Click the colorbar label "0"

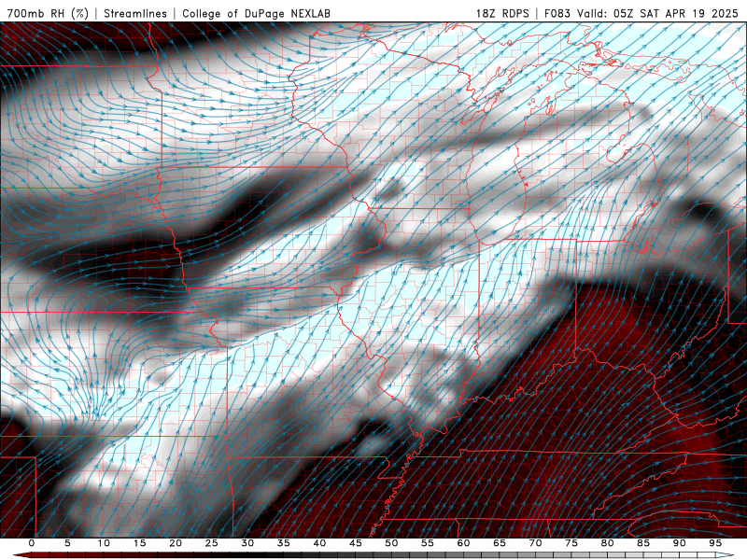32,543
